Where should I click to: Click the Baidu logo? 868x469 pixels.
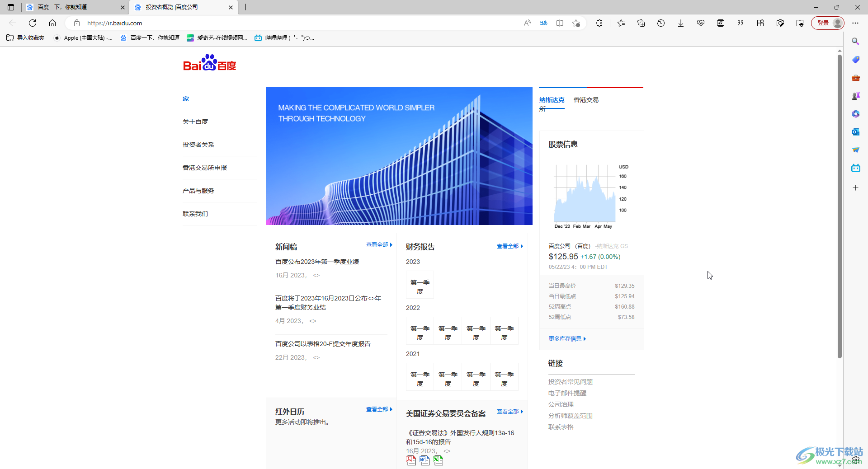(209, 63)
